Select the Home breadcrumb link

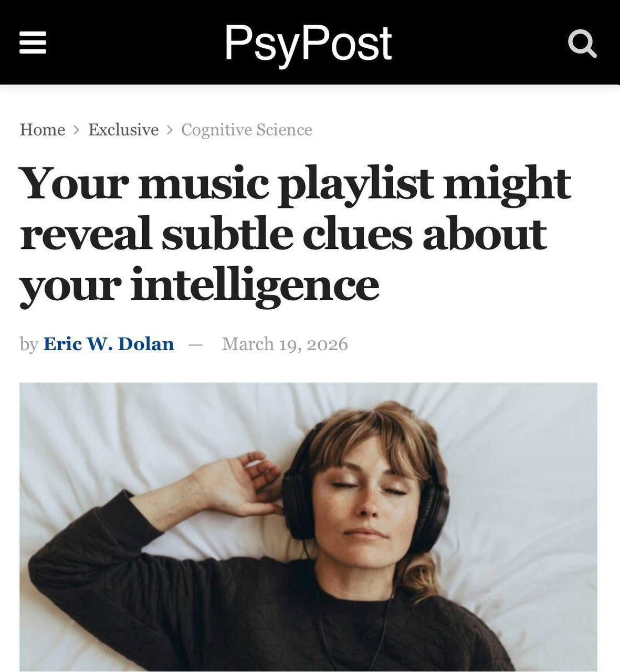point(43,130)
